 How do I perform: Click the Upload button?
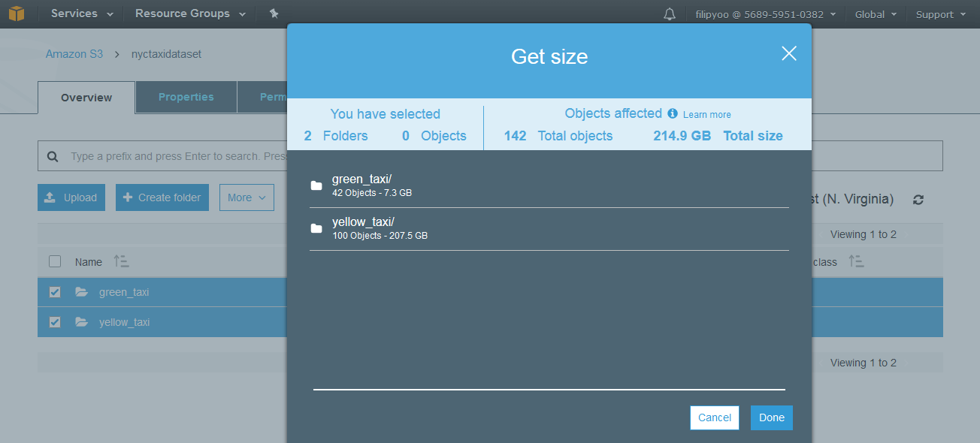[71, 197]
